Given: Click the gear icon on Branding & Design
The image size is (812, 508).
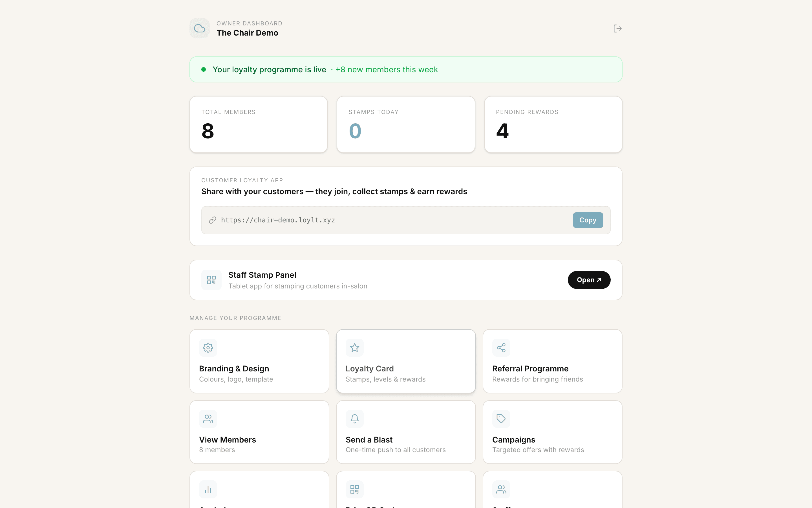Looking at the screenshot, I should (x=208, y=347).
